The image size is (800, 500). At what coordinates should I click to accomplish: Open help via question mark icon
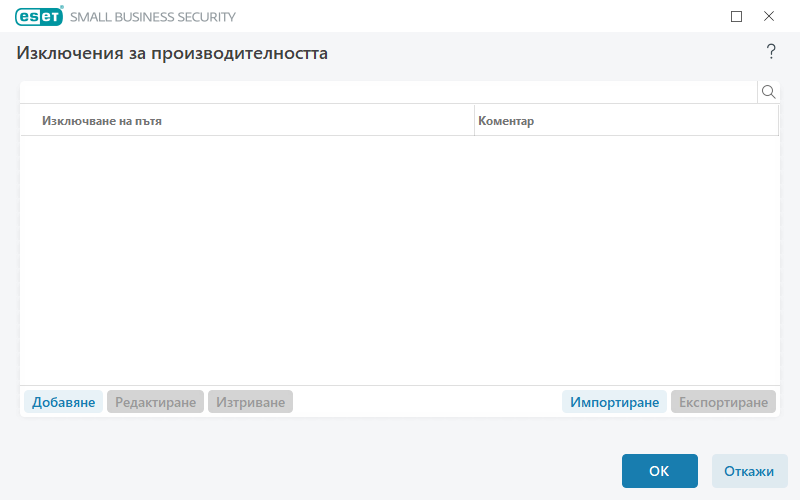click(771, 52)
